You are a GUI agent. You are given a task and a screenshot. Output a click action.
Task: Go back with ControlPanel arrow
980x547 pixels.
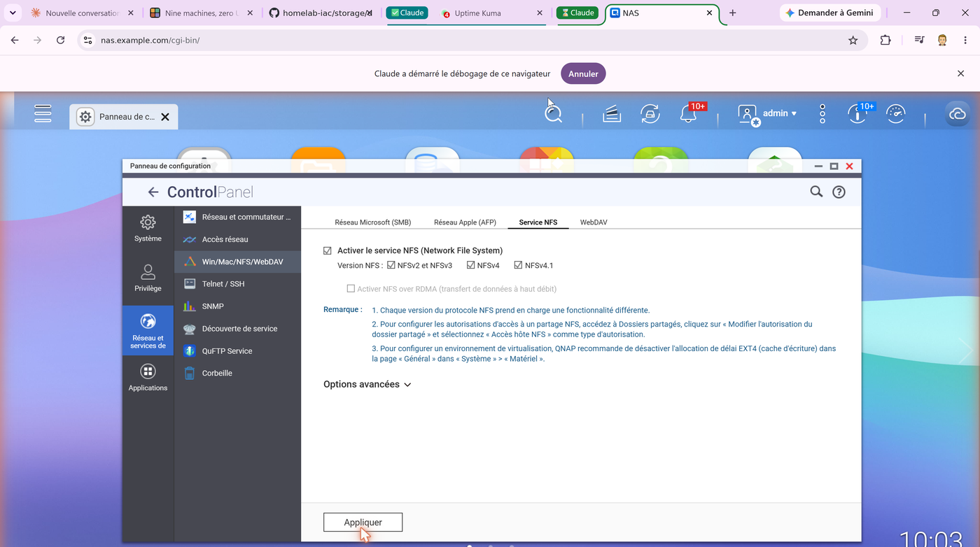(153, 192)
